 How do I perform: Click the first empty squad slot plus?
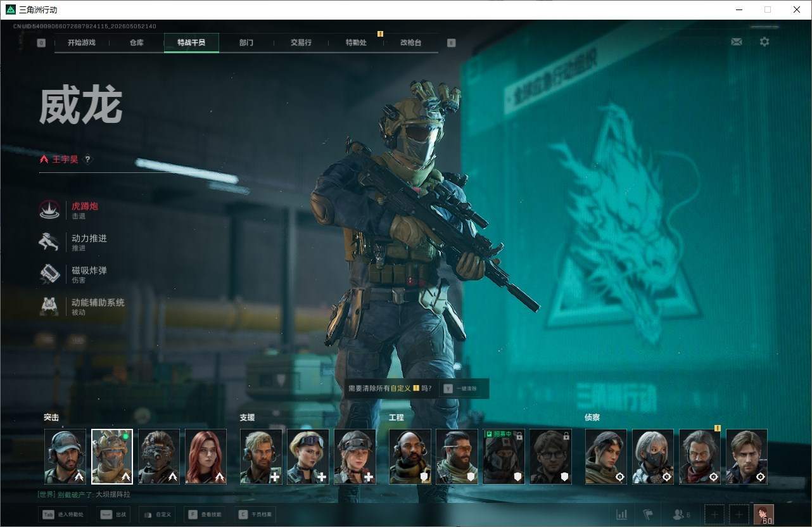point(714,514)
